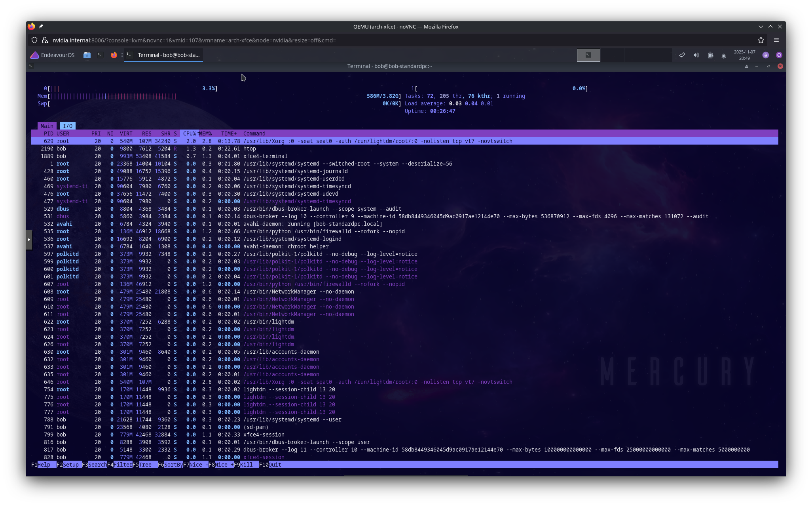Open the notification bell in the system tray
The height and width of the screenshot is (507, 812).
point(723,55)
